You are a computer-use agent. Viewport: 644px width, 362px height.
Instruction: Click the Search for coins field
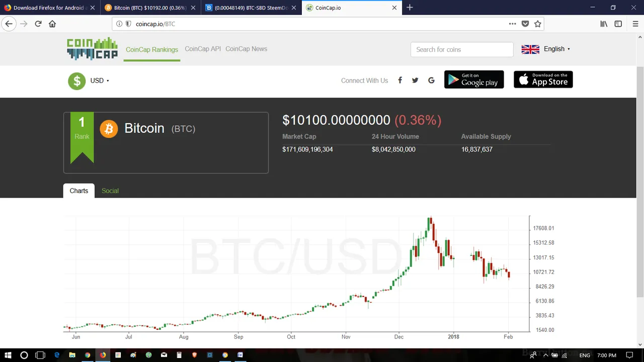[x=462, y=49]
